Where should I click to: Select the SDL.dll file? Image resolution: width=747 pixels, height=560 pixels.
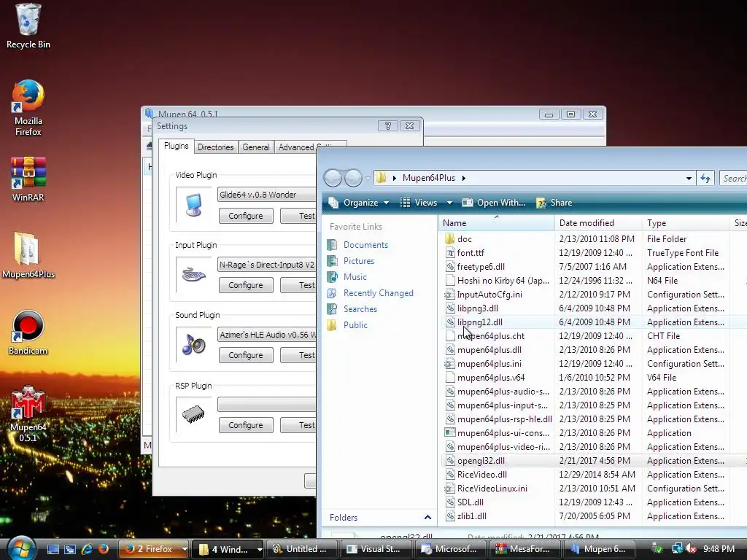(x=471, y=502)
